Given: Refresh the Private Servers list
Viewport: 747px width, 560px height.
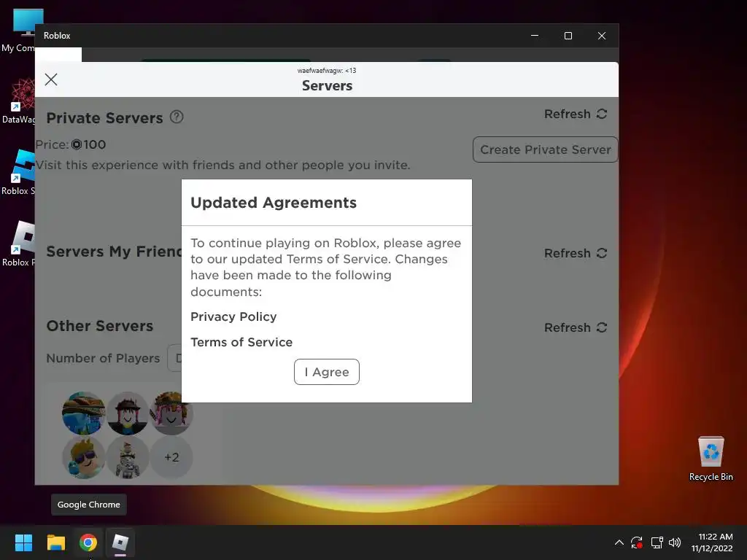Looking at the screenshot, I should pos(576,114).
